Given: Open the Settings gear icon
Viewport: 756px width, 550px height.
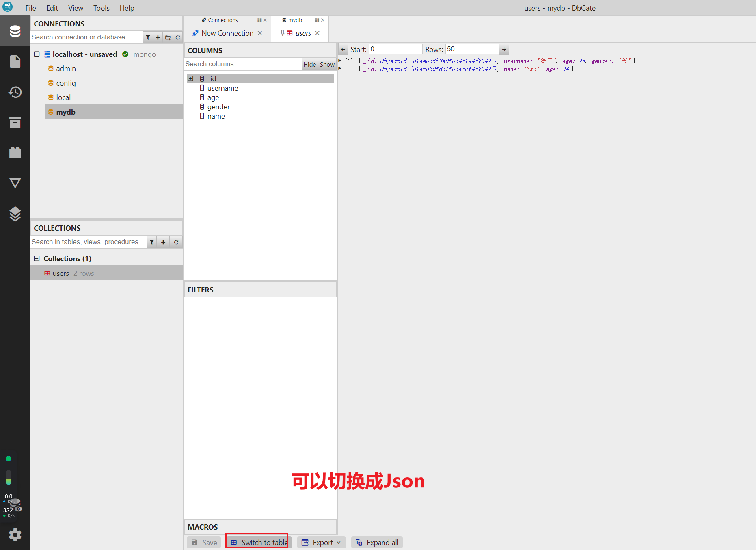Looking at the screenshot, I should 15,535.
